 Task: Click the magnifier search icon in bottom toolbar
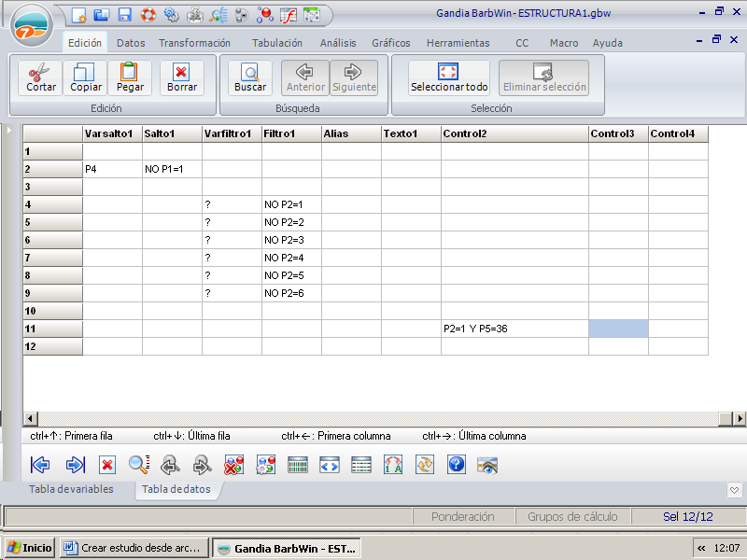[139, 465]
